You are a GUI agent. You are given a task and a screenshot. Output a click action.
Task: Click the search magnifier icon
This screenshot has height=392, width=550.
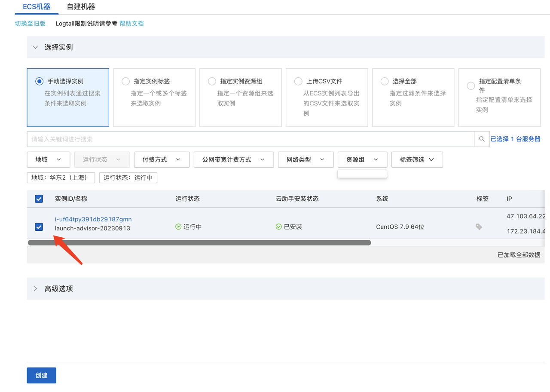pyautogui.click(x=482, y=139)
